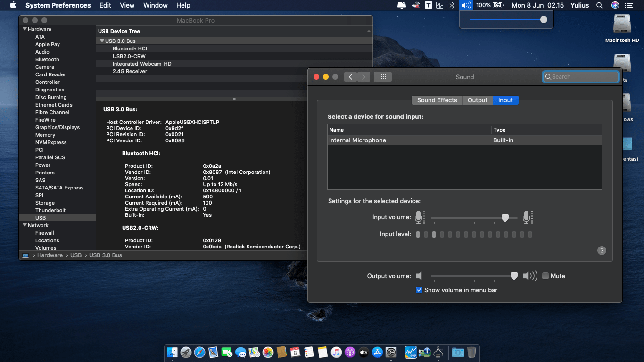Screen dimensions: 644x362
Task: Open the Help menu
Action: point(183,5)
